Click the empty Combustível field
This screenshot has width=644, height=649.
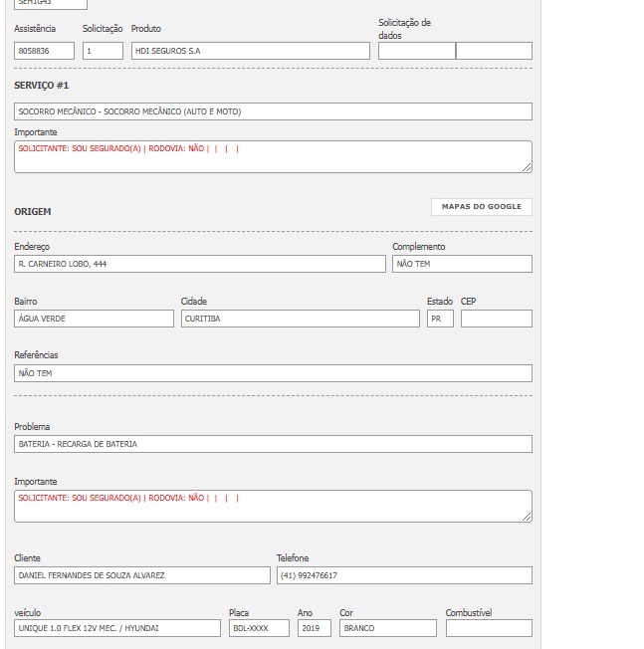489,628
